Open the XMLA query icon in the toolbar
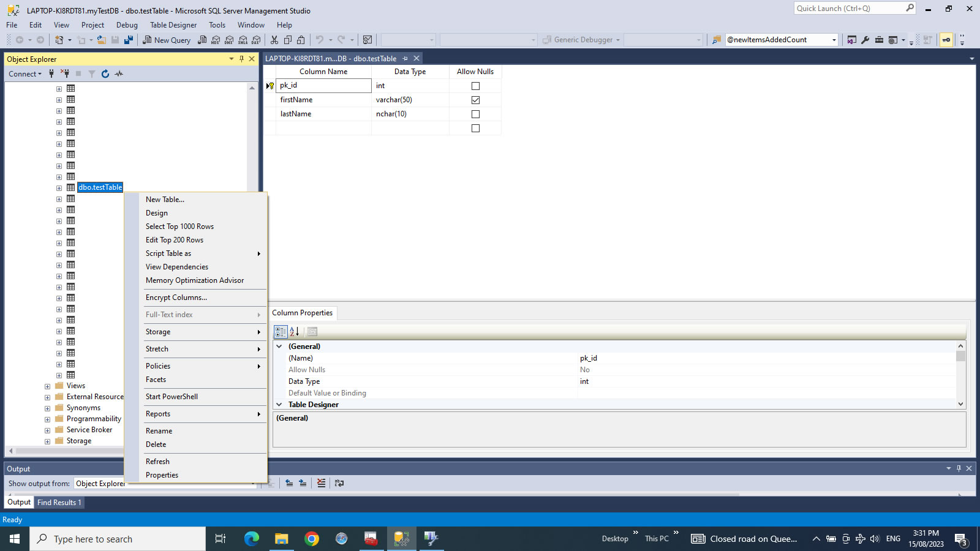The width and height of the screenshot is (980, 551). [x=243, y=40]
